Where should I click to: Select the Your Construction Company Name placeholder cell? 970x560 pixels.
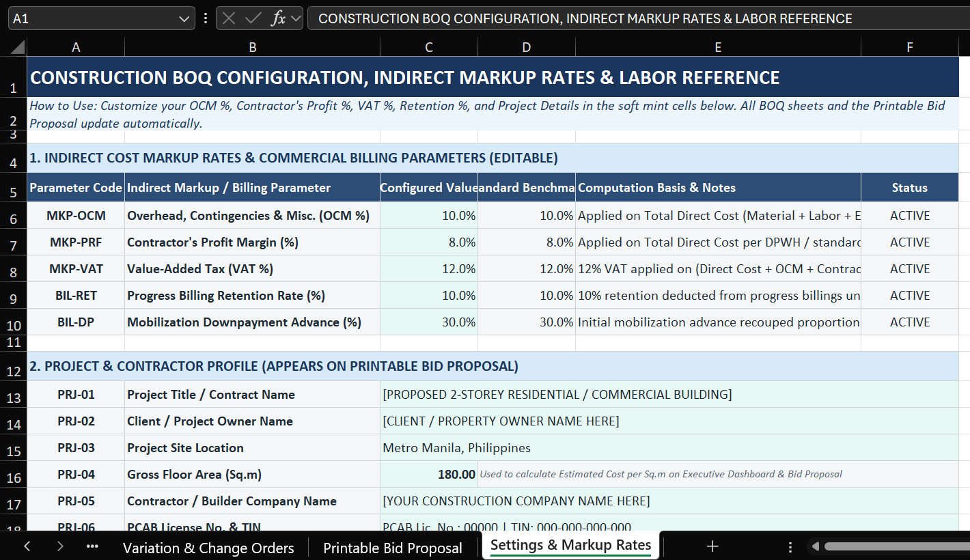(x=669, y=501)
